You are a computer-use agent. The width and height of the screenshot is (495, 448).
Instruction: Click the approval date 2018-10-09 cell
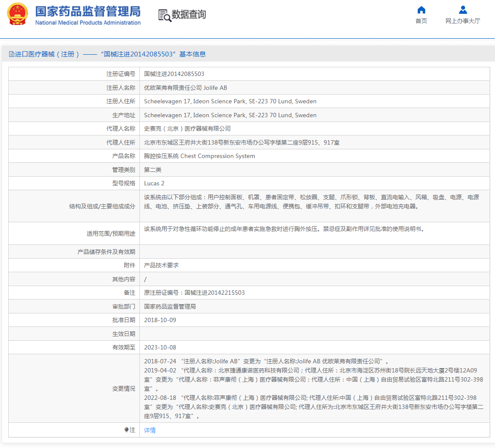[160, 320]
